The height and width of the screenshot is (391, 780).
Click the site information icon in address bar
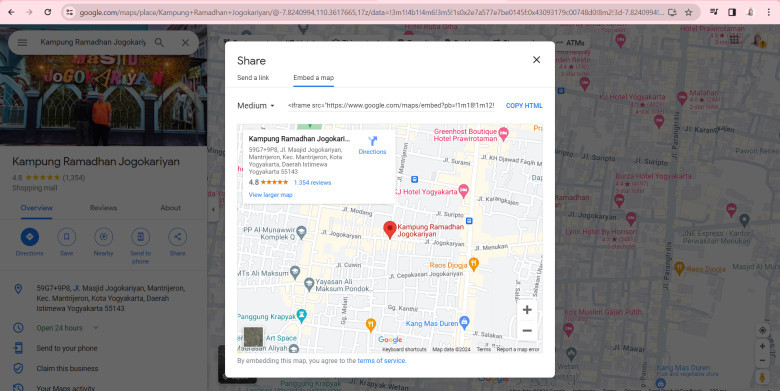point(70,12)
